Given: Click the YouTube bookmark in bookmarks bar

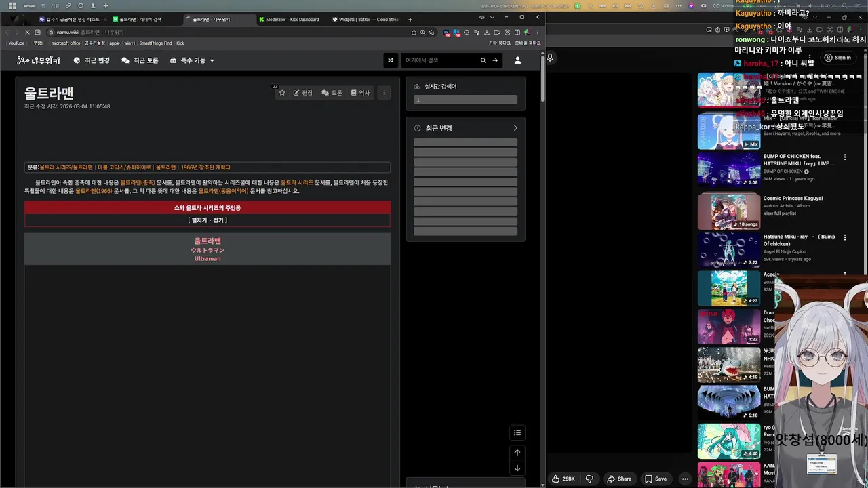Looking at the screenshot, I should 16,43.
